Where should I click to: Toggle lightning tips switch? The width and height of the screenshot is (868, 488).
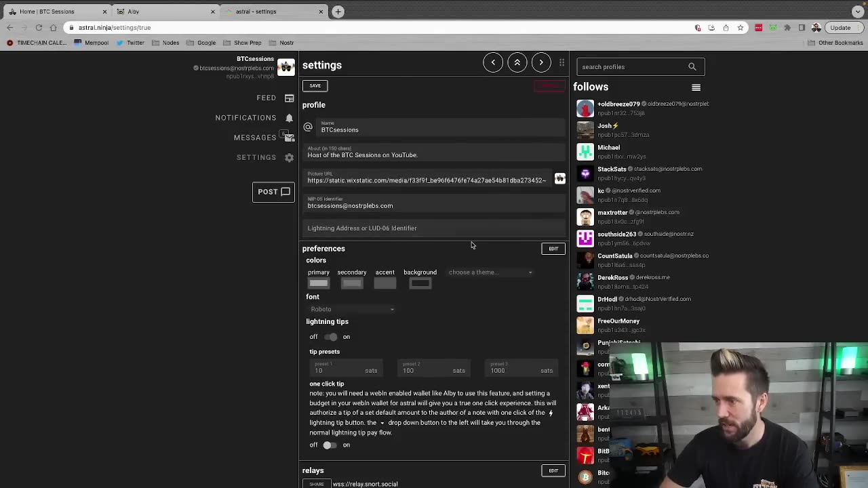(x=330, y=337)
